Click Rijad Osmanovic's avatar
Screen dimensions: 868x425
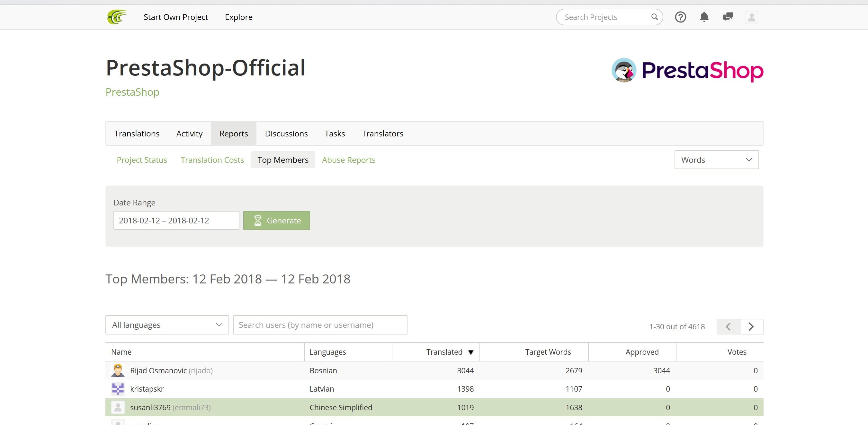(118, 370)
